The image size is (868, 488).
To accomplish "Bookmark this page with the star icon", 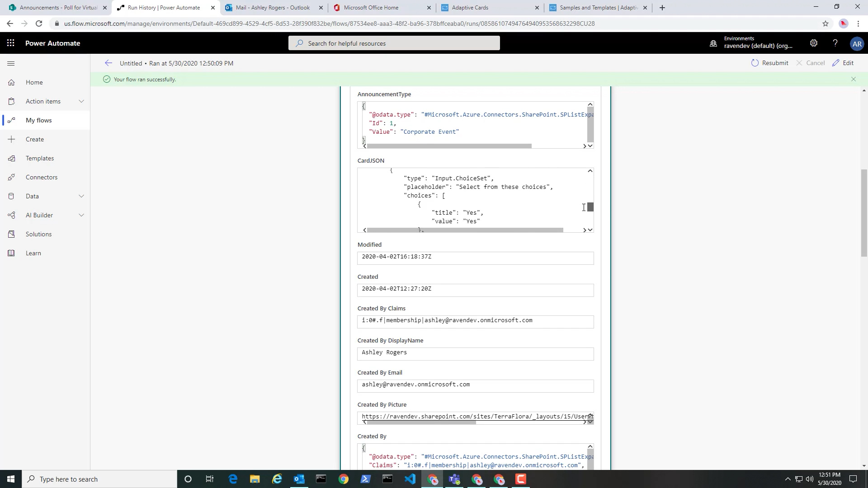I will coord(826,23).
